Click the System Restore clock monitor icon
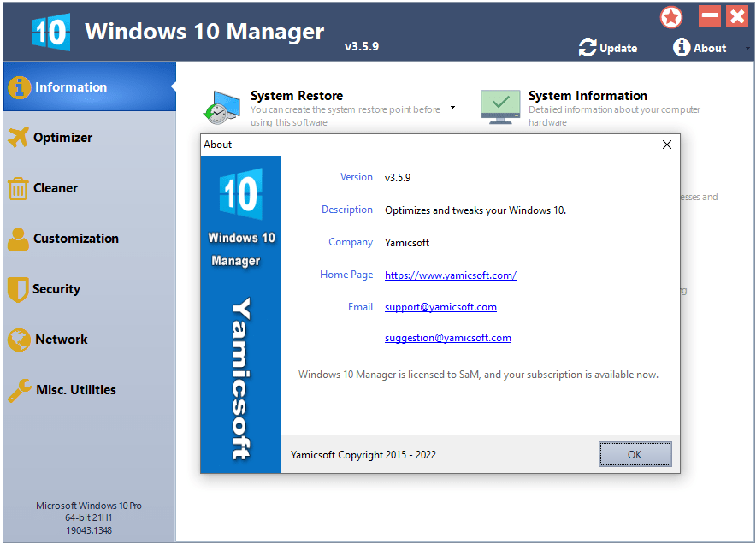Viewport: 756px width, 544px height. click(221, 107)
